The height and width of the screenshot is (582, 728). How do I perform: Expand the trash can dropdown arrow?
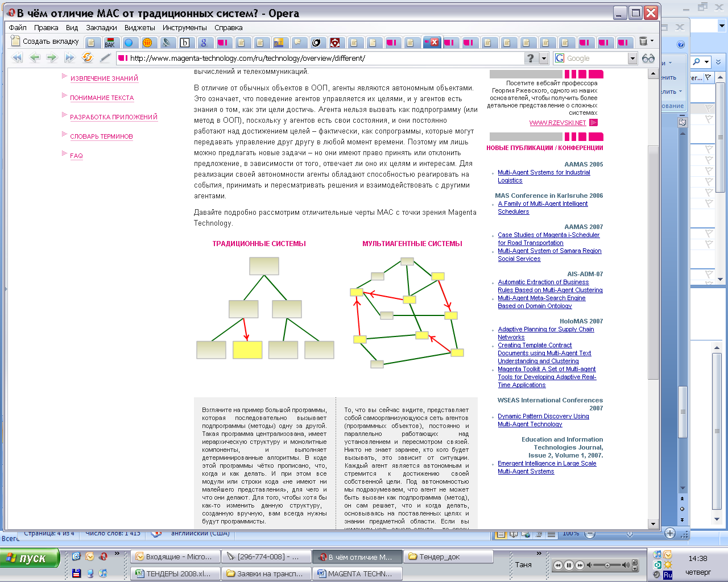(x=652, y=41)
